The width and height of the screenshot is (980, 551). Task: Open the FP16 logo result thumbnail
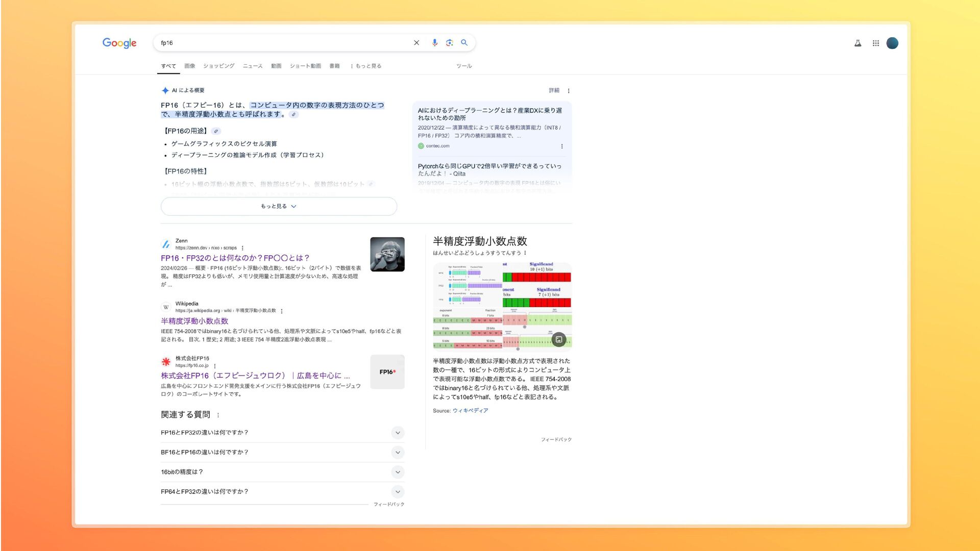click(387, 372)
